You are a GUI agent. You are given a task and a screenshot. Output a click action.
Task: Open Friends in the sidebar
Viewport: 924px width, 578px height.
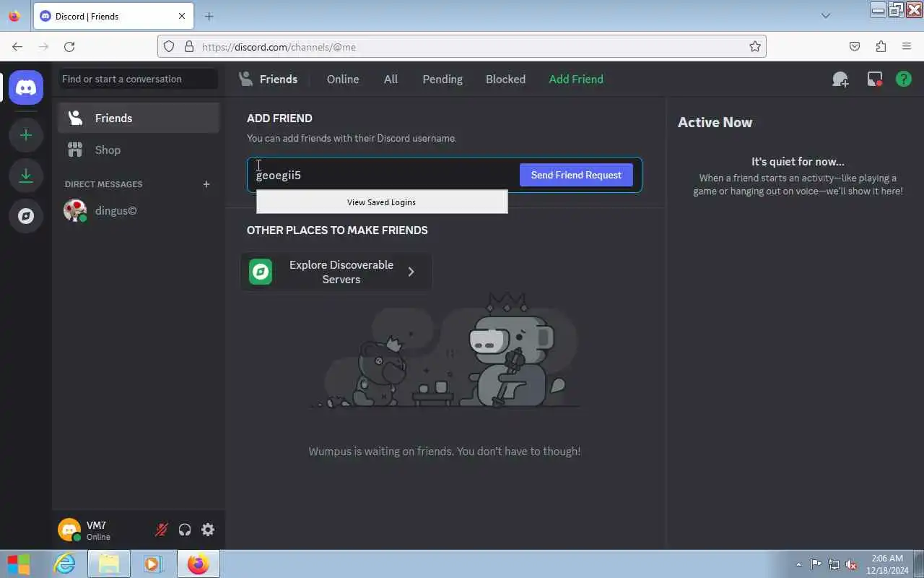(x=139, y=118)
